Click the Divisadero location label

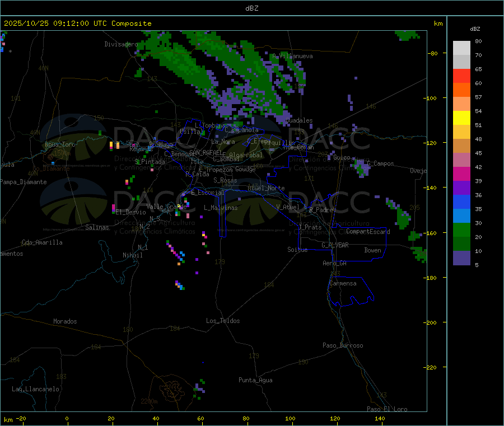[121, 44]
